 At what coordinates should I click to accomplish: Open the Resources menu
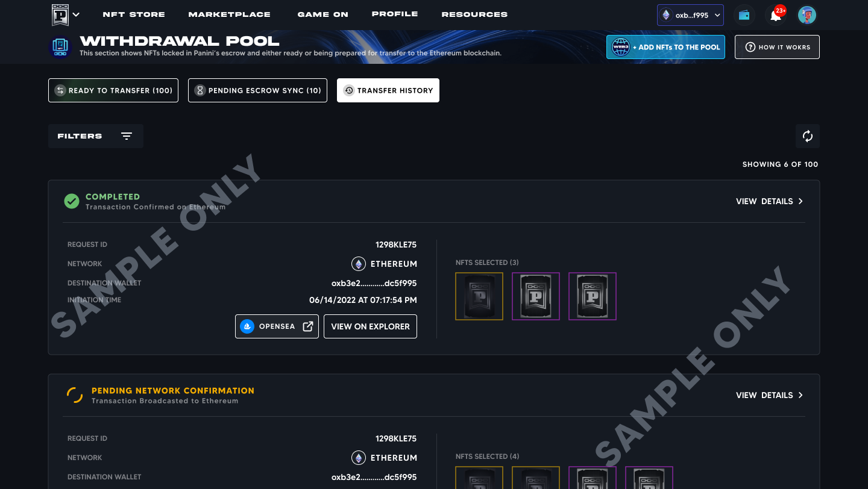point(474,14)
